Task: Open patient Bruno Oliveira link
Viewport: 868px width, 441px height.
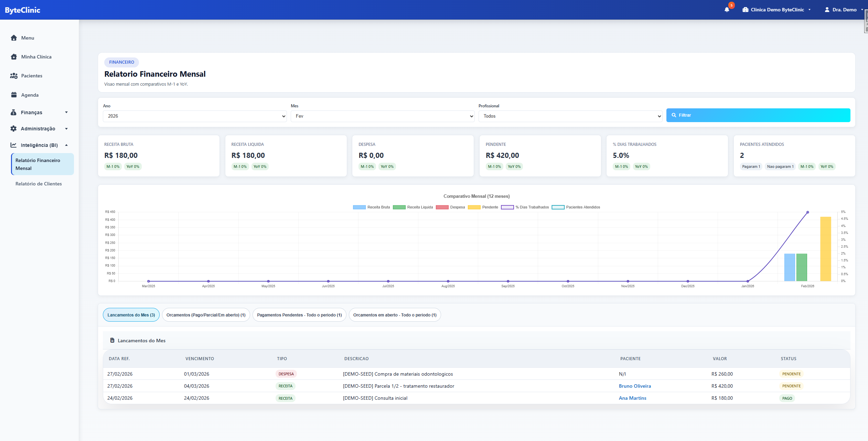Action: click(634, 386)
